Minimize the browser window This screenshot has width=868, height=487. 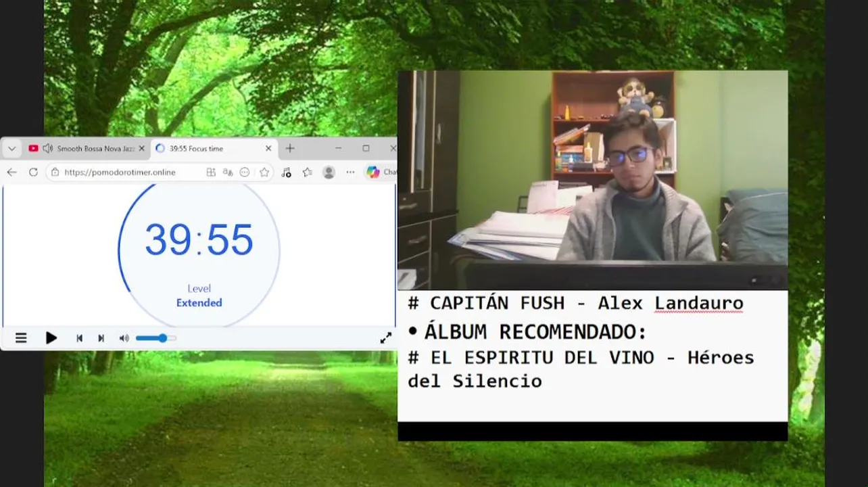pos(338,148)
